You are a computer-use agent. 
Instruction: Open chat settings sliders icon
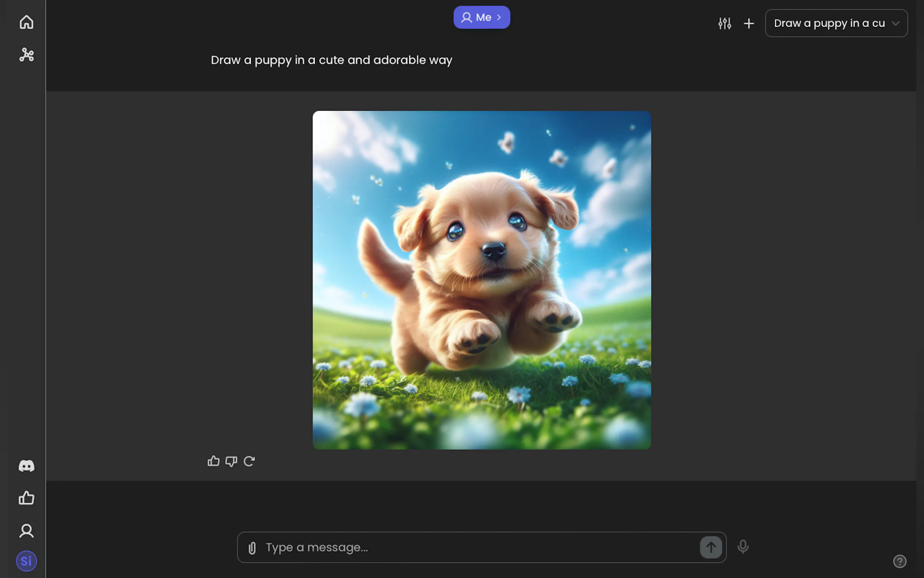point(724,23)
